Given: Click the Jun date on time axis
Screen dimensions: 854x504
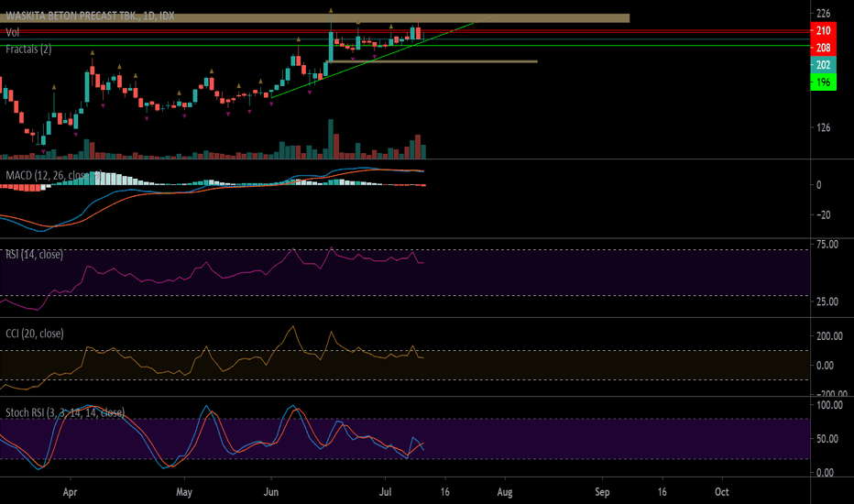Looking at the screenshot, I should pyautogui.click(x=270, y=492).
